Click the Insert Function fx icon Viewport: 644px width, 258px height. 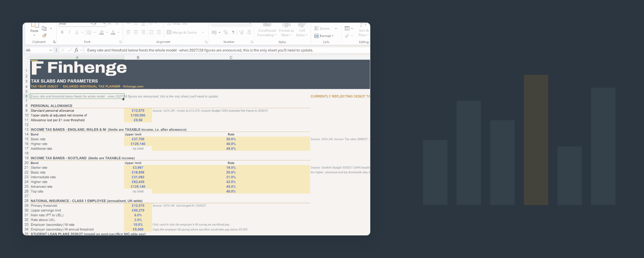click(76, 50)
